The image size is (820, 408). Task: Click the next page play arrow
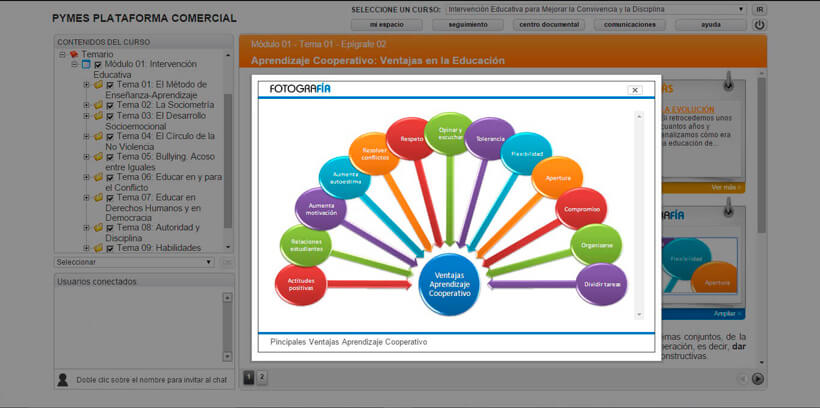point(758,379)
